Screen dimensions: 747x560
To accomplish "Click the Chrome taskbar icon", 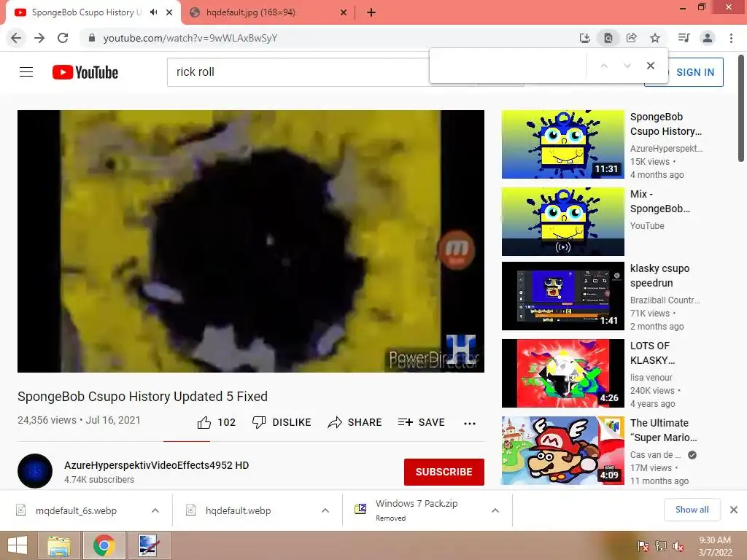I will (104, 545).
